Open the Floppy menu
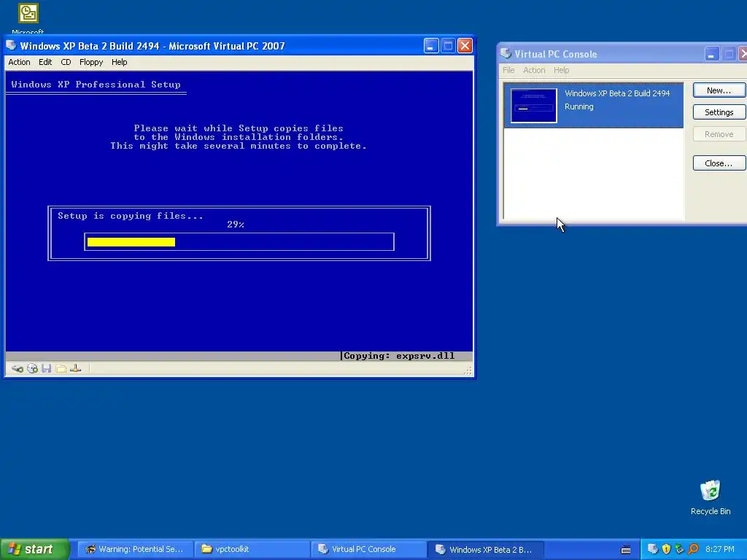The height and width of the screenshot is (560, 747). coord(91,62)
